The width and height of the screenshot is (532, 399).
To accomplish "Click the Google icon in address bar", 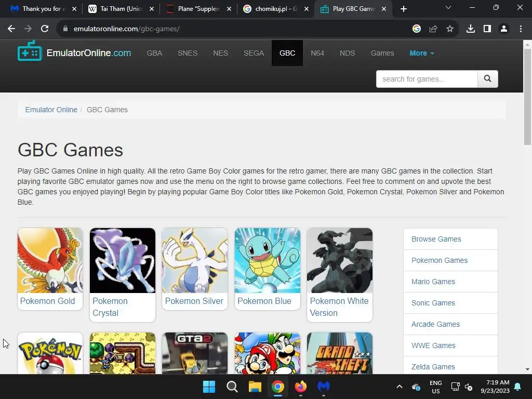I will (x=417, y=29).
